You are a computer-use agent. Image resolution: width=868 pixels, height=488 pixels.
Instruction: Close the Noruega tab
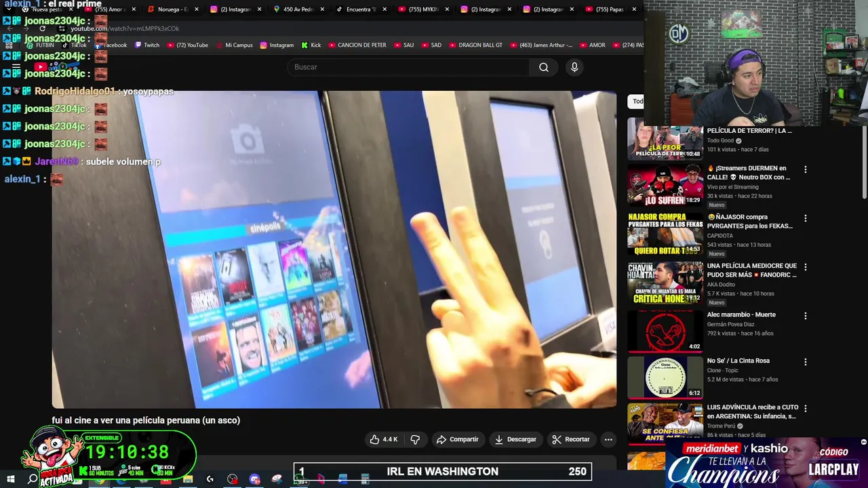(197, 9)
